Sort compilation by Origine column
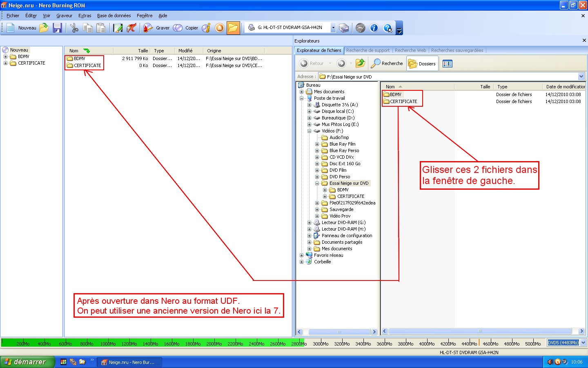The image size is (588, 368). 234,51
